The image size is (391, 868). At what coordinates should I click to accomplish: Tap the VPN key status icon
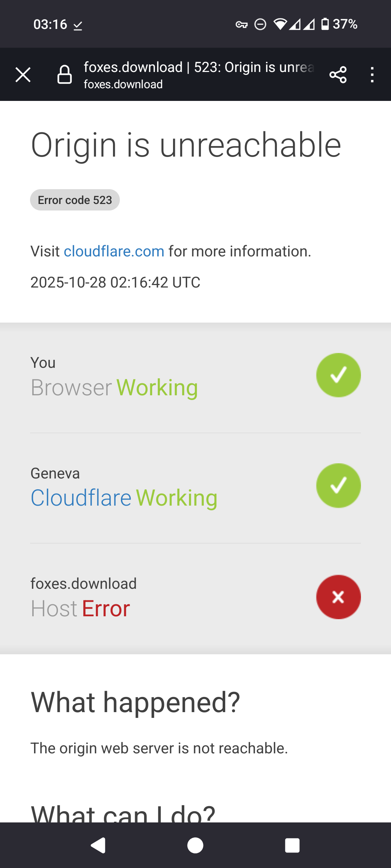pyautogui.click(x=241, y=25)
